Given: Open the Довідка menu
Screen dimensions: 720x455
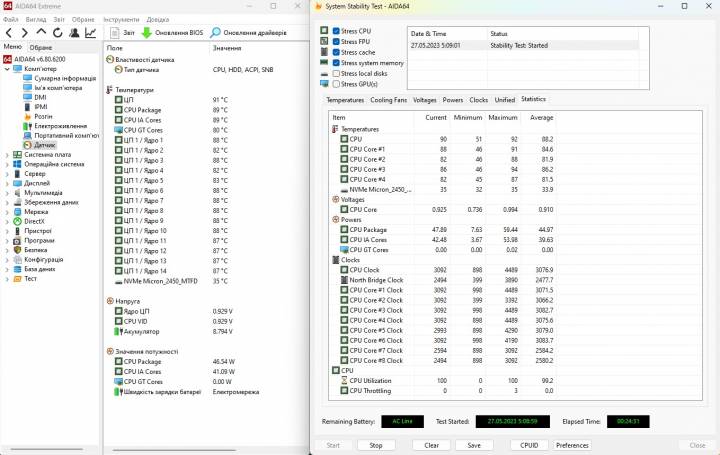Looking at the screenshot, I should click(x=158, y=19).
